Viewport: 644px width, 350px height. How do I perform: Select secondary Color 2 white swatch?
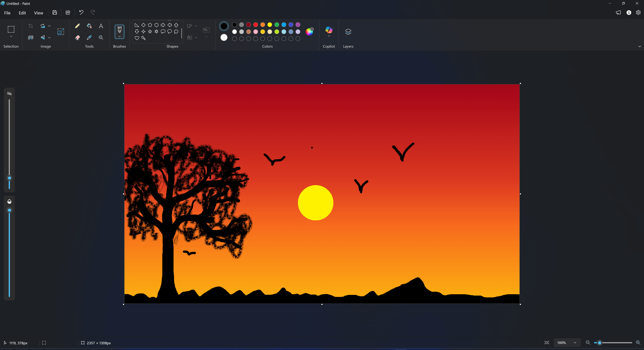click(x=224, y=38)
